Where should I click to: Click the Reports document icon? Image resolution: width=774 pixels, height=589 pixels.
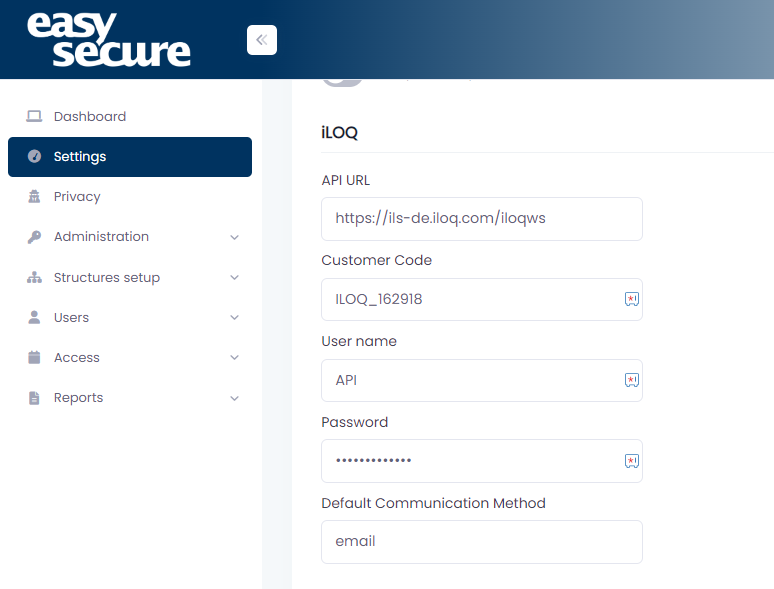coord(34,398)
